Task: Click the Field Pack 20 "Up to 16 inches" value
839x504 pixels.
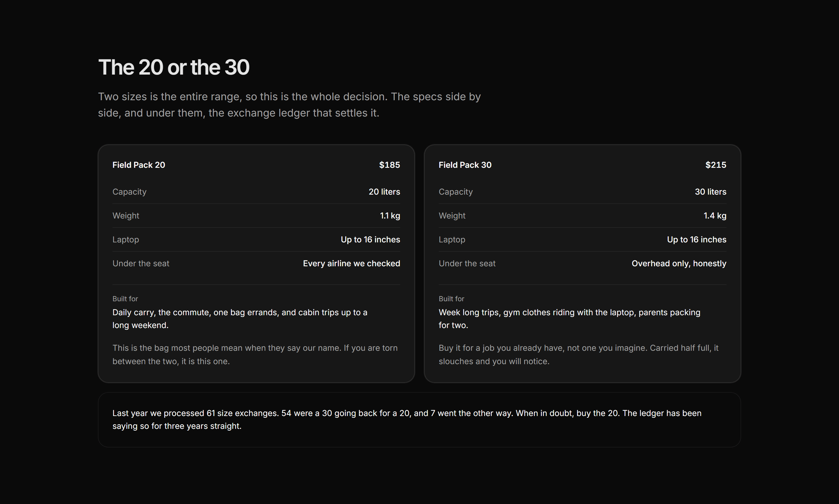Action: 371,239
